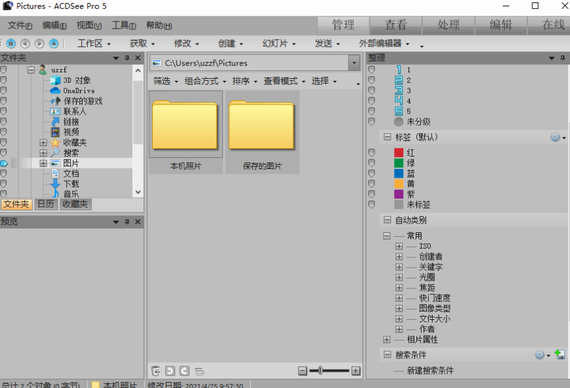This screenshot has height=388, width=570.
Task: Select 保存的游戏 in folder tree
Action: (x=83, y=101)
